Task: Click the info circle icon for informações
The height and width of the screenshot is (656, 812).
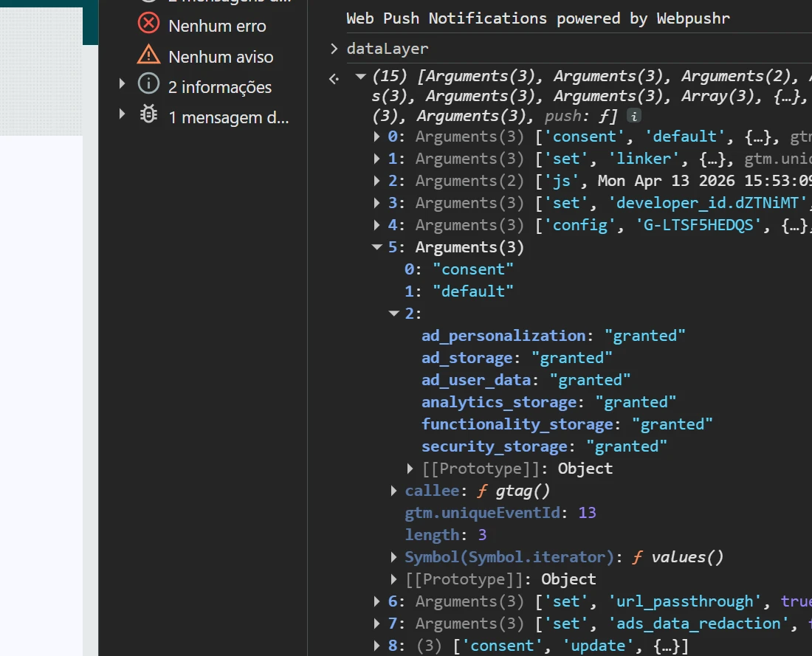Action: [x=148, y=85]
